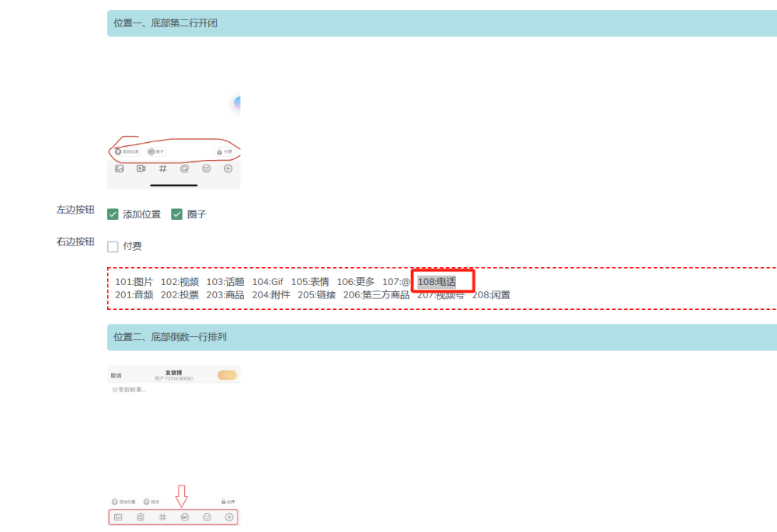The height and width of the screenshot is (532, 777).
Task: Click the highlighted 108:电话 text
Action: point(437,282)
